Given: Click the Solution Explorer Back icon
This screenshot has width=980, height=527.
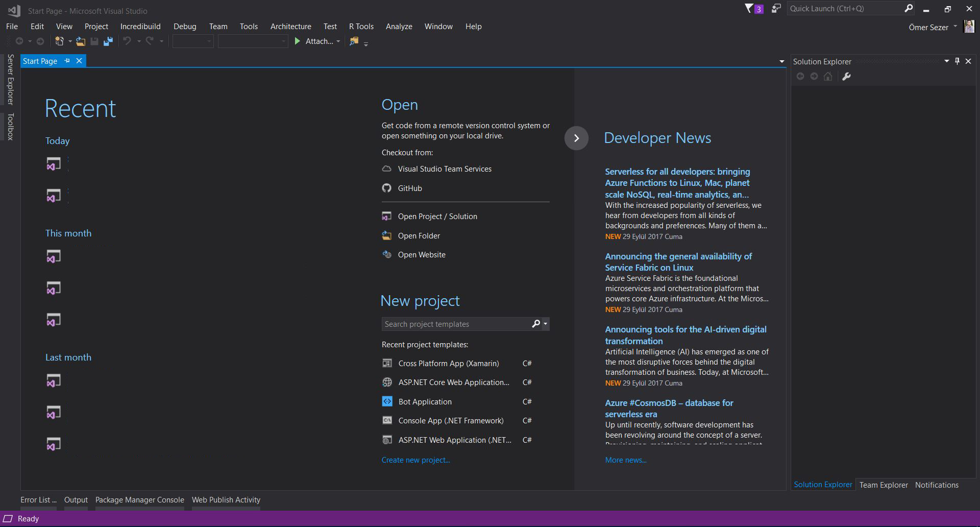Looking at the screenshot, I should 800,77.
